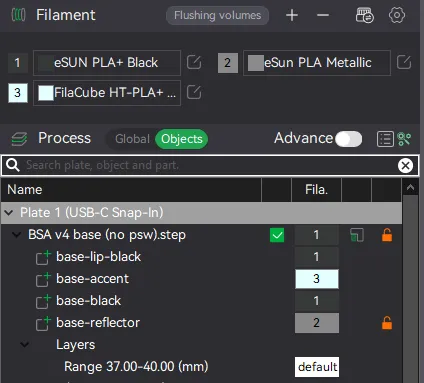This screenshot has height=383, width=424.
Task: Uncheck printable checkbox for BSA v4 base
Action: (x=277, y=235)
